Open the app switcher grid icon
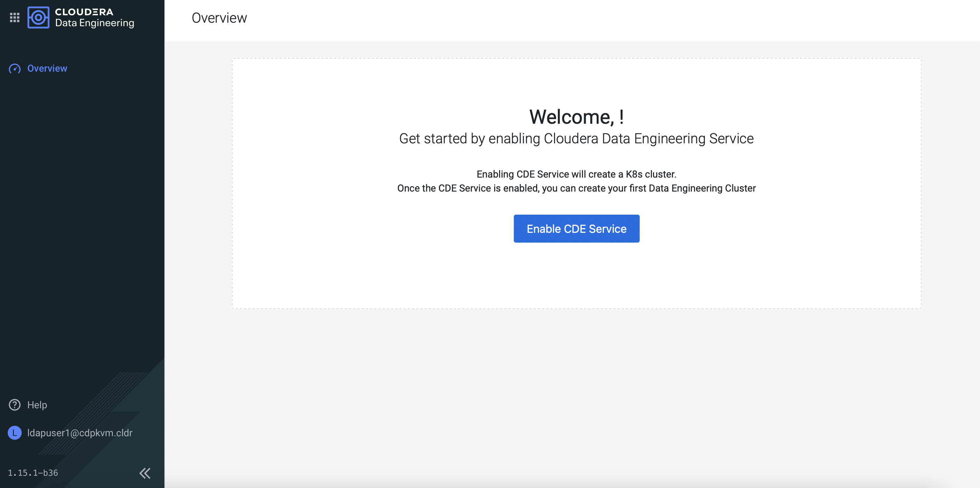This screenshot has height=488, width=980. 14,17
